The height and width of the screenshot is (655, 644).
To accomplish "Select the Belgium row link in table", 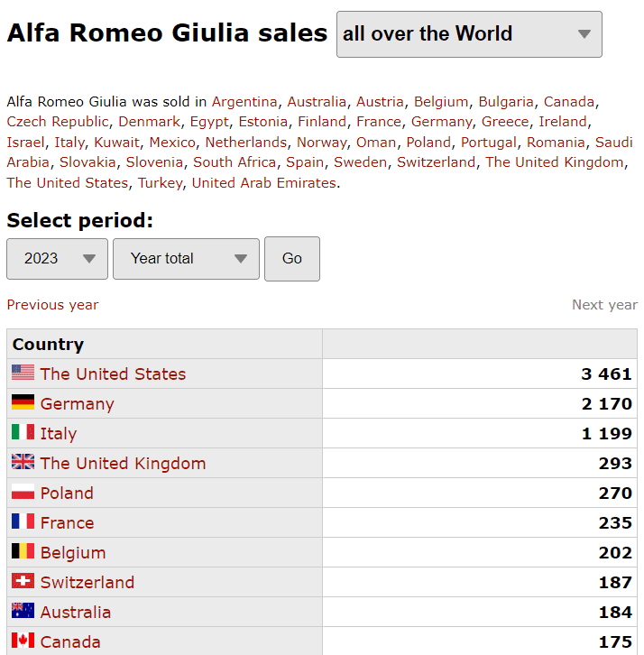I will click(x=73, y=553).
